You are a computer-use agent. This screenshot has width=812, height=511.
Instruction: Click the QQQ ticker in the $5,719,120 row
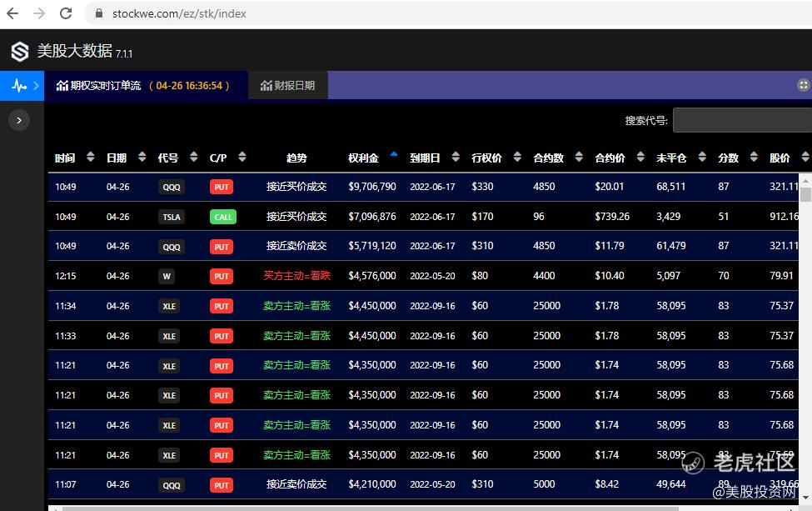coord(172,247)
